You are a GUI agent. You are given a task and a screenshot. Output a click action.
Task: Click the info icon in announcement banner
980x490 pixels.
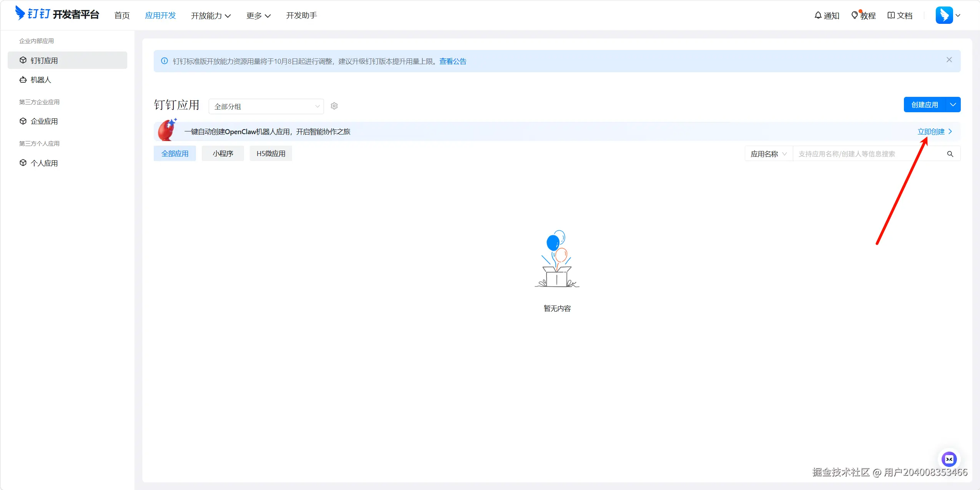164,61
